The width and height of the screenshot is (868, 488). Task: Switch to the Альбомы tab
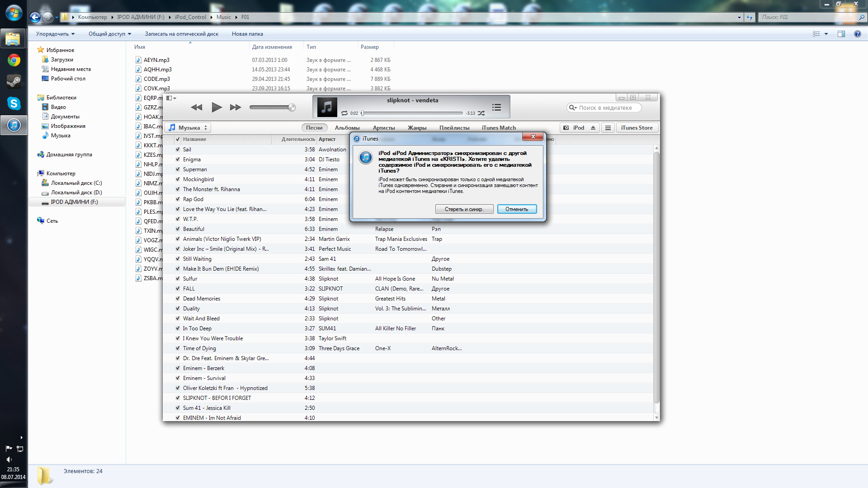pyautogui.click(x=347, y=128)
